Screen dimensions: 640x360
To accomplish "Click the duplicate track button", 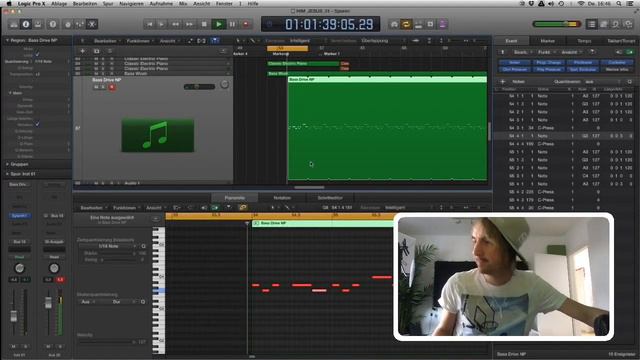I will (x=97, y=51).
